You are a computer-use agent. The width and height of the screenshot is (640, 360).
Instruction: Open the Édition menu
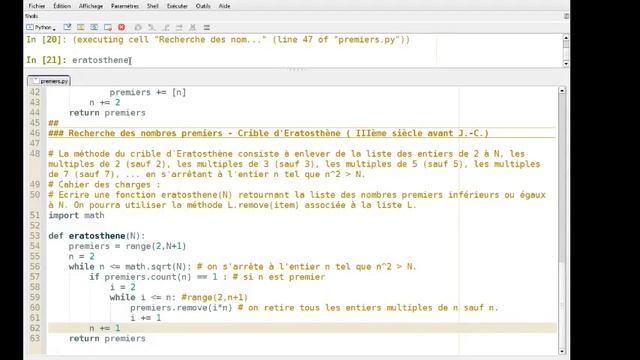(x=62, y=6)
